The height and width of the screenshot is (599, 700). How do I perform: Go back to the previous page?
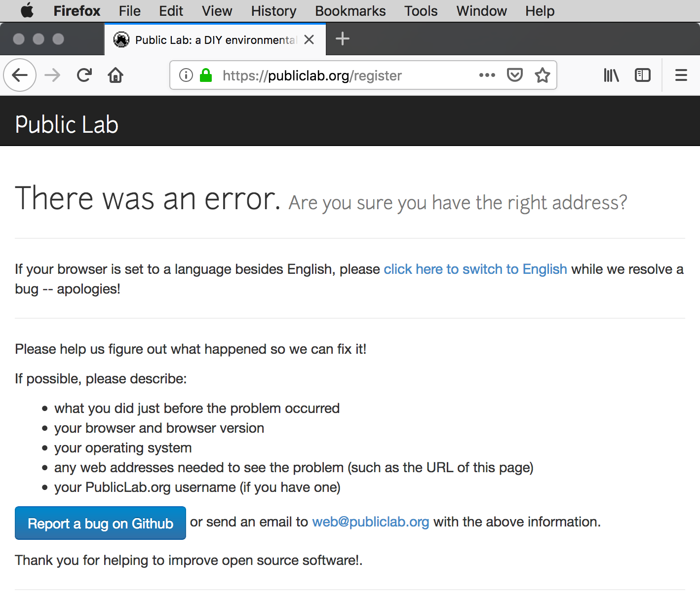coord(20,75)
